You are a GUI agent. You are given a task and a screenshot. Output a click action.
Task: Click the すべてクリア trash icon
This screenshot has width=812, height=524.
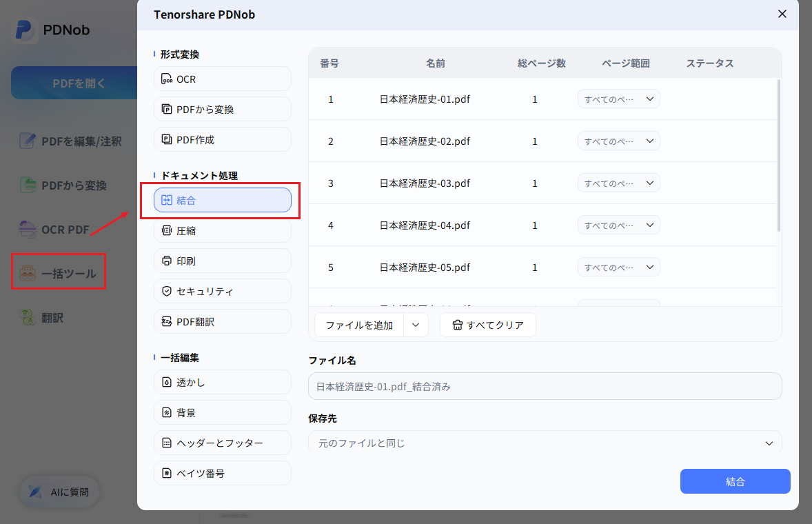pyautogui.click(x=457, y=325)
